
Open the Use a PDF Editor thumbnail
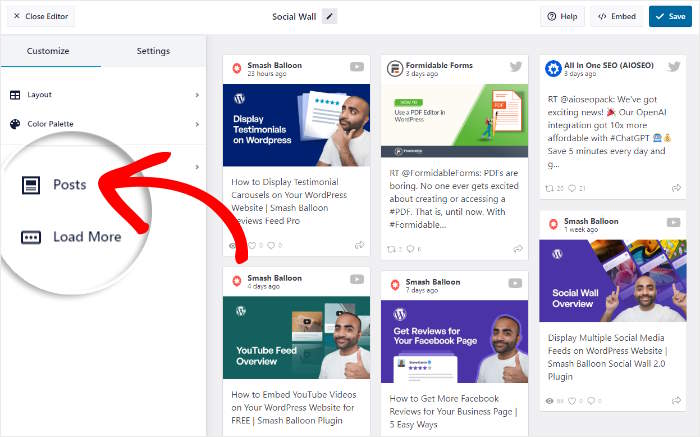point(454,121)
